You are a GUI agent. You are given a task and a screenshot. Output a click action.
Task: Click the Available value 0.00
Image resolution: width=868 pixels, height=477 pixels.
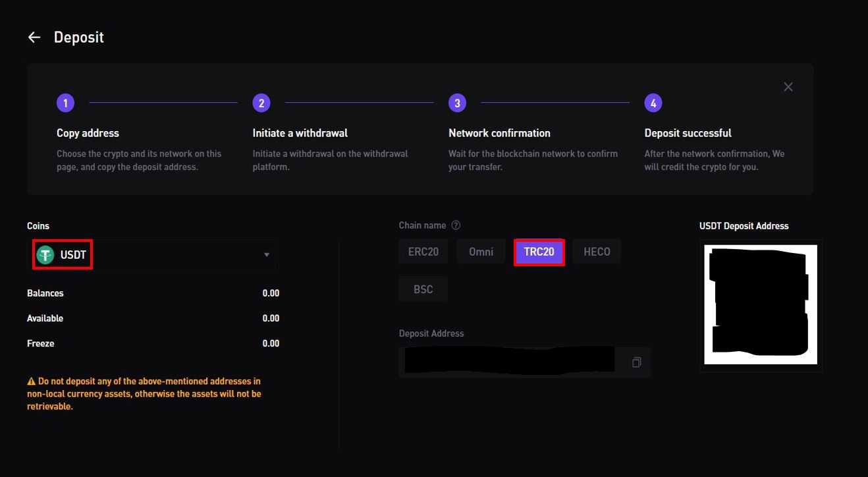point(271,318)
